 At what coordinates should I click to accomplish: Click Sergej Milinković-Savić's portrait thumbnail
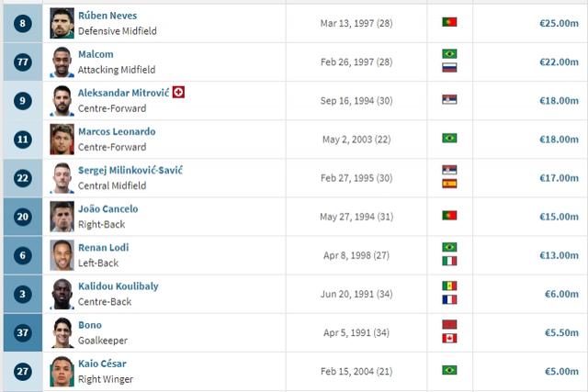(62, 178)
